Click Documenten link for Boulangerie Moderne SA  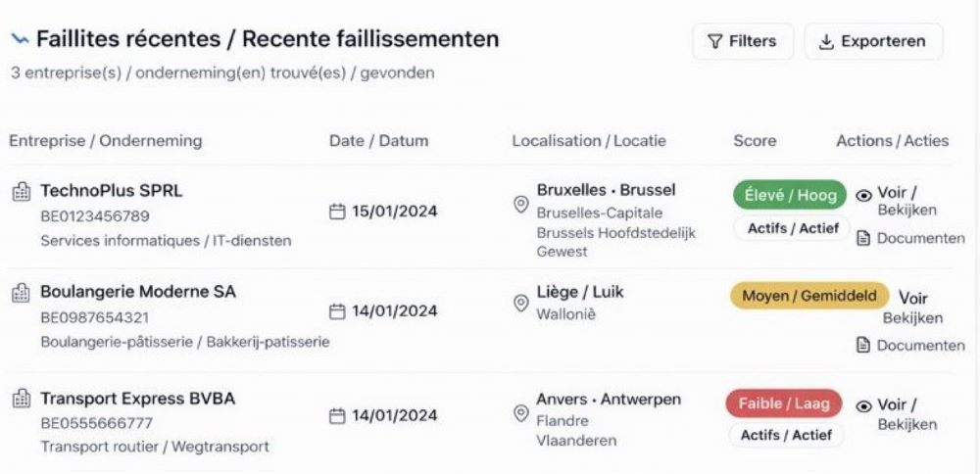[x=920, y=345]
